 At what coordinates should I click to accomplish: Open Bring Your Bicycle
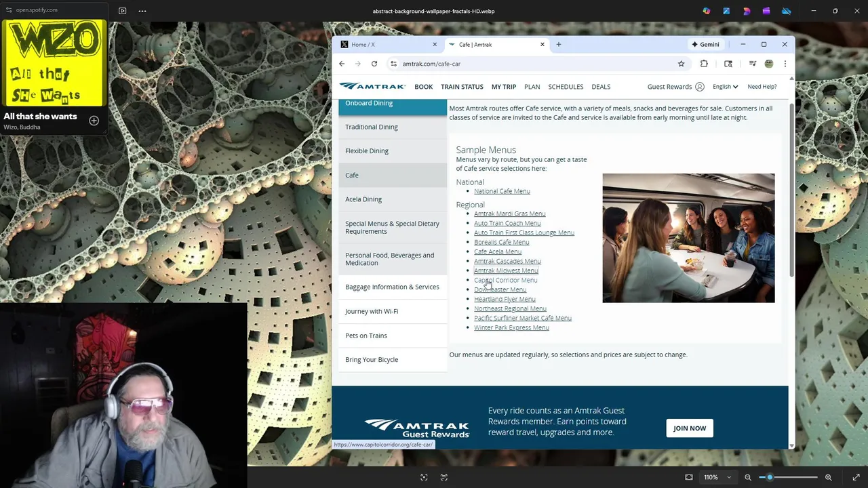click(393, 360)
